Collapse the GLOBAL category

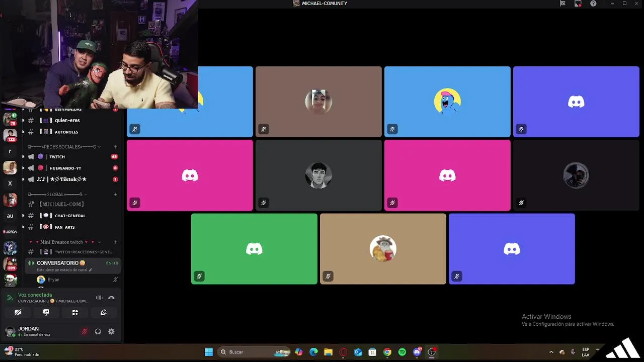click(x=57, y=194)
